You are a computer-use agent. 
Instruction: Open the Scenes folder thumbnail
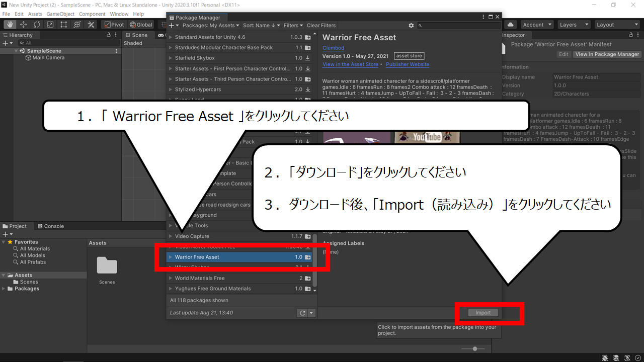coord(107,266)
